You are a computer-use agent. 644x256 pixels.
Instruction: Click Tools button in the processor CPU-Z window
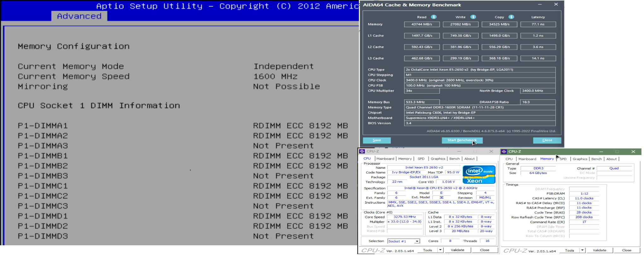[x=428, y=250]
